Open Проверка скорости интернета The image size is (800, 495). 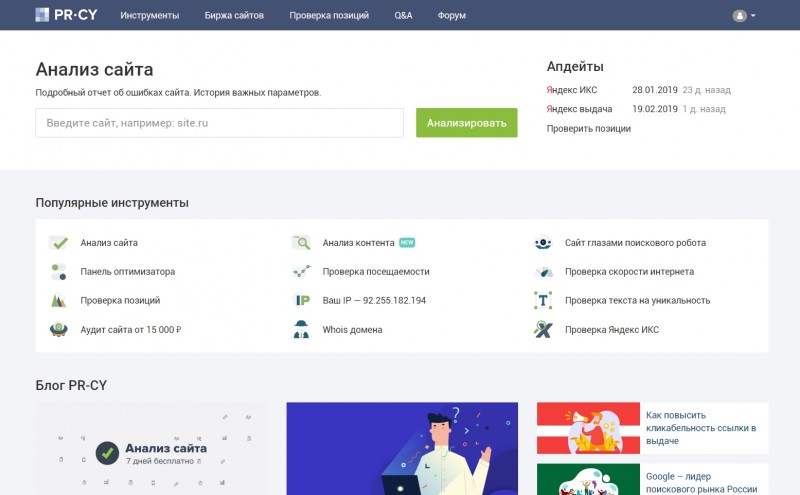629,272
